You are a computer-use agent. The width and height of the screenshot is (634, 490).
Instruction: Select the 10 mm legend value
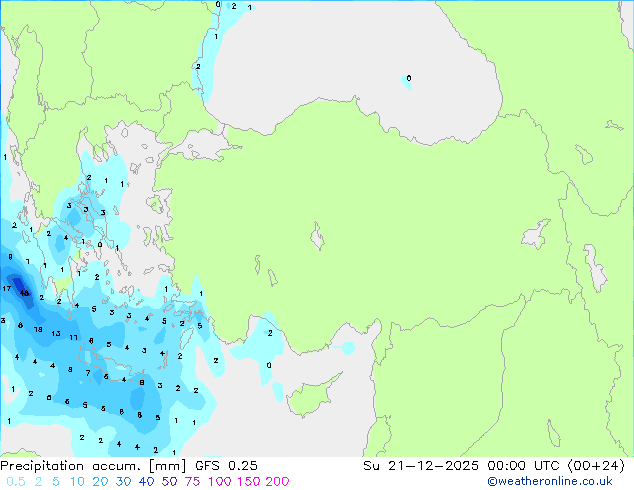tap(77, 482)
